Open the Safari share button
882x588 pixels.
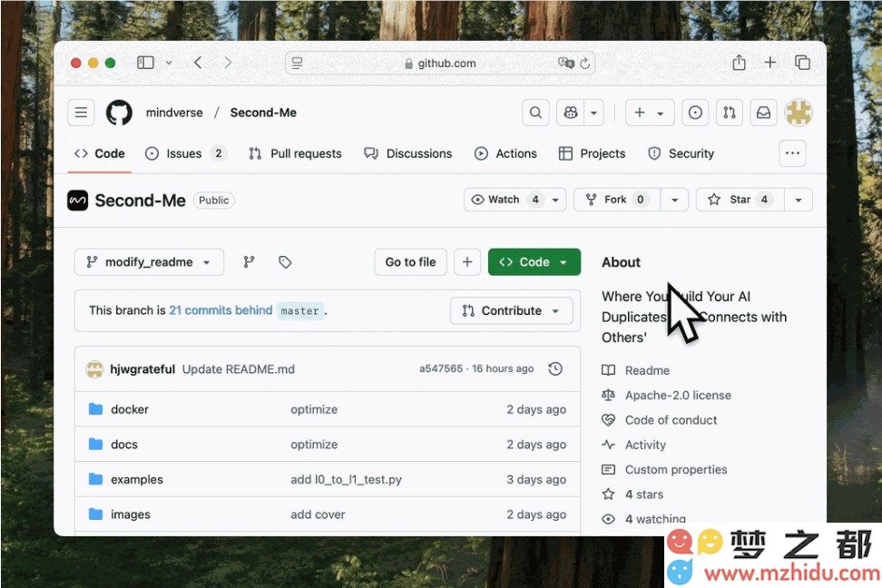[x=740, y=63]
